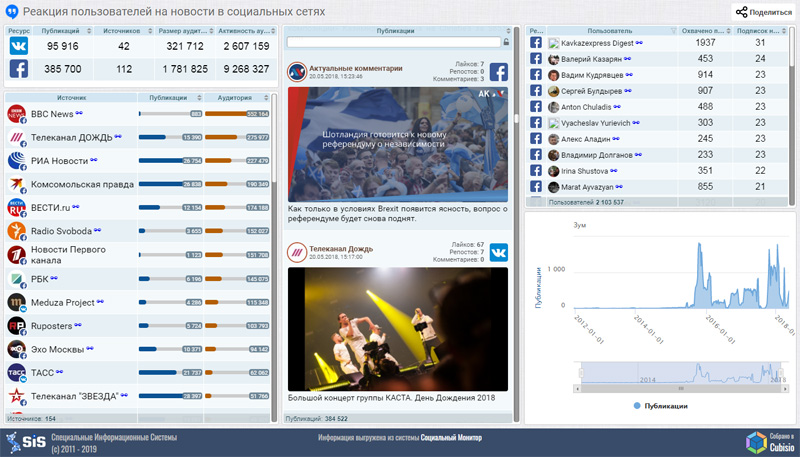800x457 pixels.
Task: Open Новости Первого канала source logo
Action: [x=16, y=255]
